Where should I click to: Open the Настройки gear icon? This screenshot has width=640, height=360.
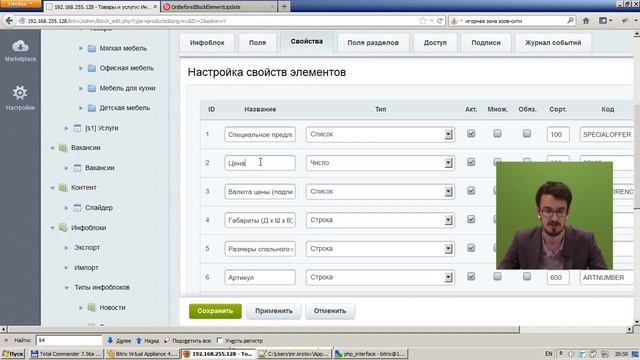point(20,93)
